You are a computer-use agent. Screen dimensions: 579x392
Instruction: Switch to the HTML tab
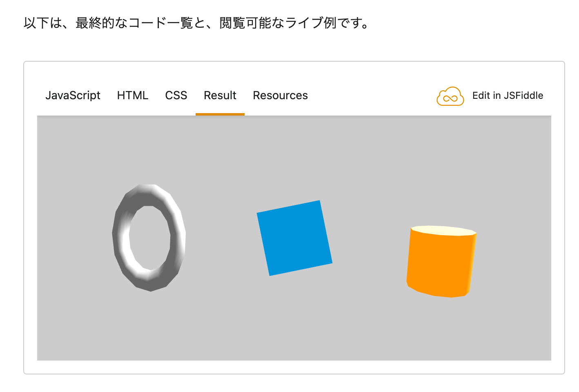pyautogui.click(x=133, y=96)
